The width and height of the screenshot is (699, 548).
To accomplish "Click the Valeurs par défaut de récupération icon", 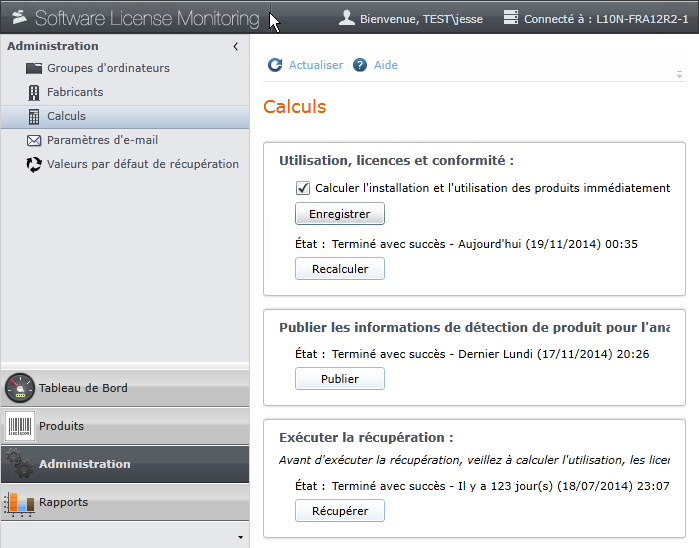I will pyautogui.click(x=34, y=164).
